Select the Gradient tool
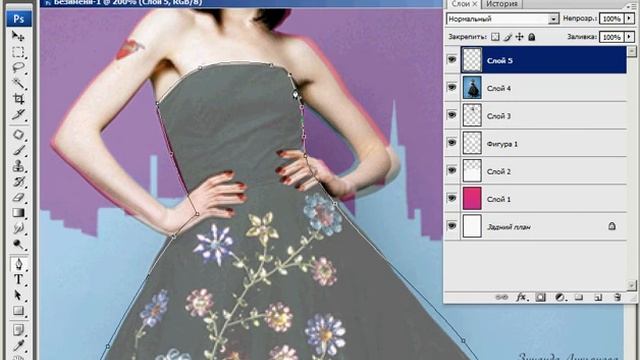This screenshot has height=360, width=640. [18, 213]
